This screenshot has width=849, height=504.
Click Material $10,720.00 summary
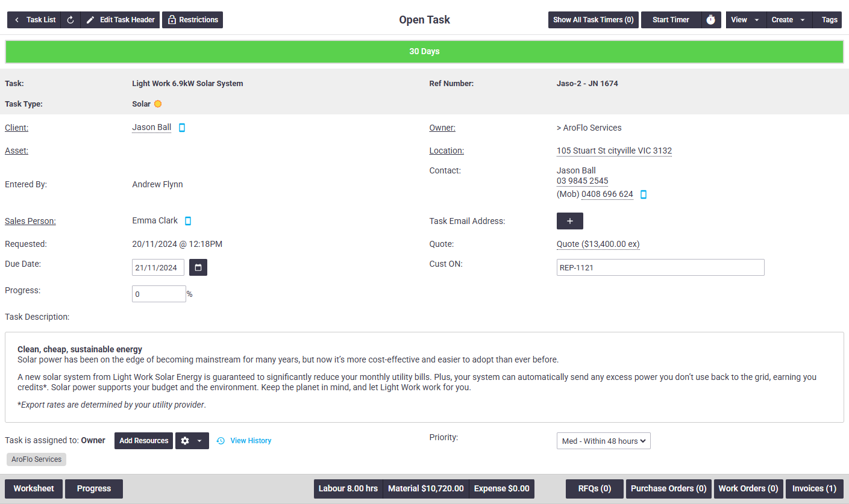click(426, 489)
